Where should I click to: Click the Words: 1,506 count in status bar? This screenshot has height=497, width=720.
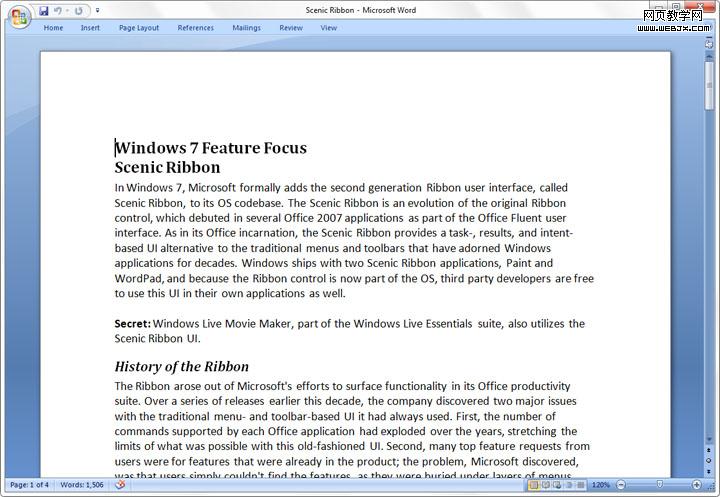[79, 485]
